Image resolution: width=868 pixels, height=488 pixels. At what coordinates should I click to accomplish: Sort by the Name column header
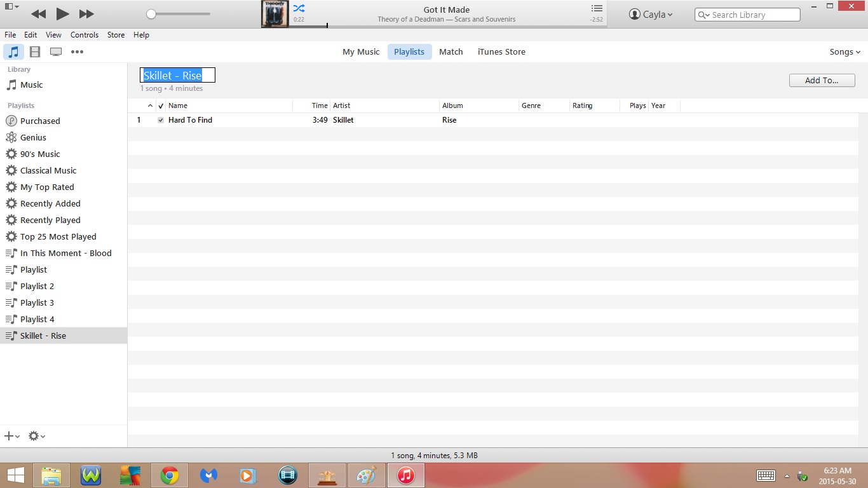pos(229,106)
